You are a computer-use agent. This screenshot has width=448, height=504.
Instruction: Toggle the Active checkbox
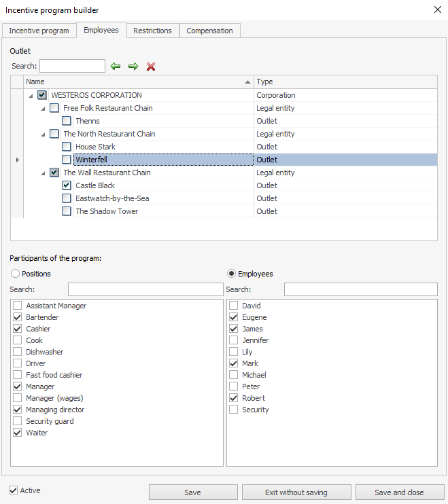pyautogui.click(x=14, y=490)
